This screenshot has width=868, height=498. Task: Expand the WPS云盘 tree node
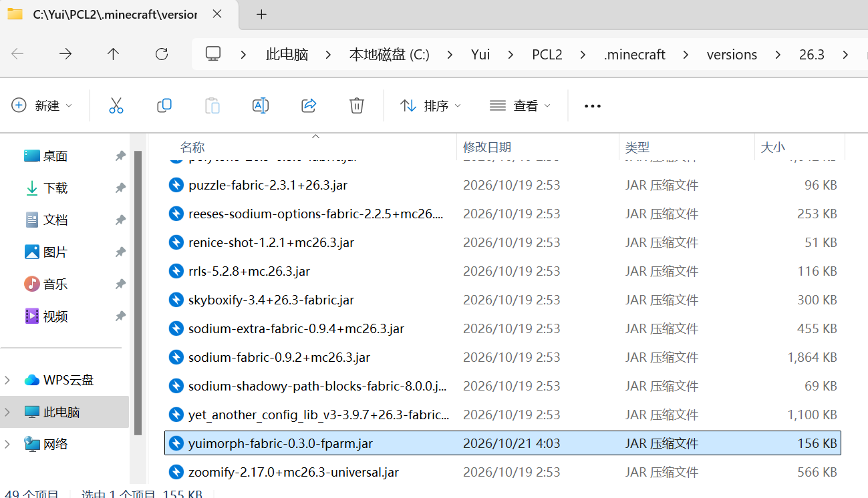[7, 381]
